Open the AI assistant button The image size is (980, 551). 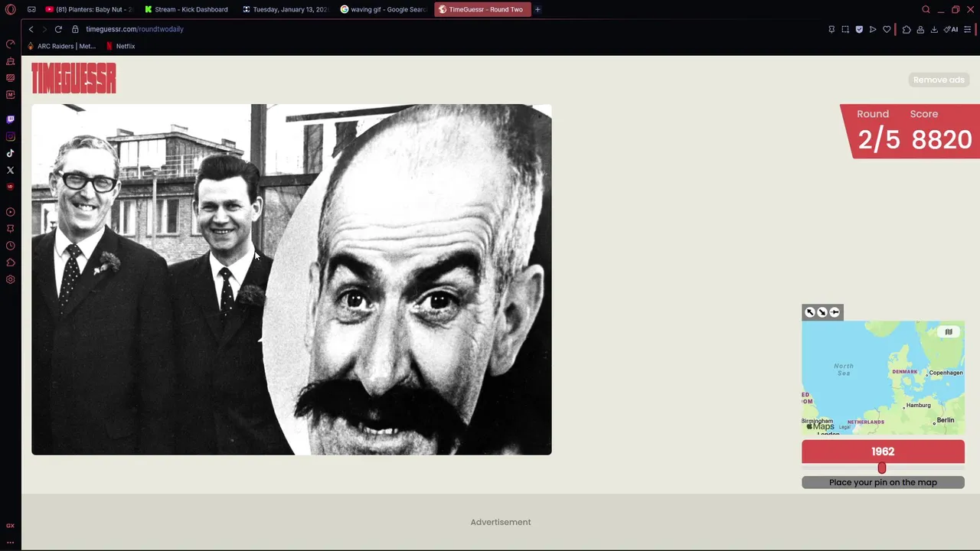tap(951, 29)
